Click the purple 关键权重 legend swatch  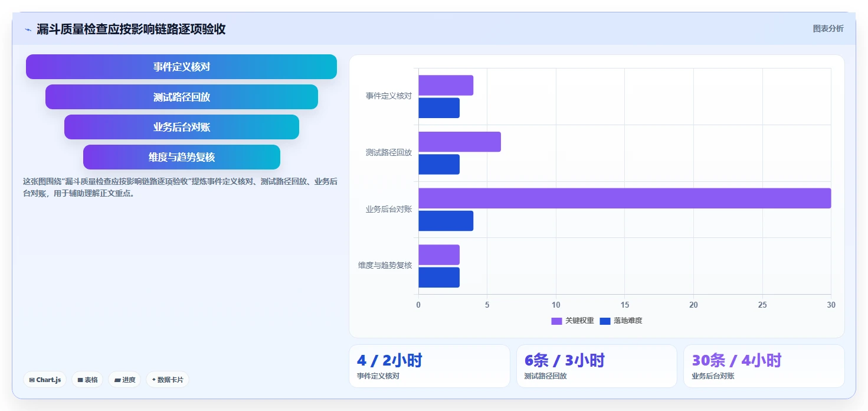click(x=556, y=321)
